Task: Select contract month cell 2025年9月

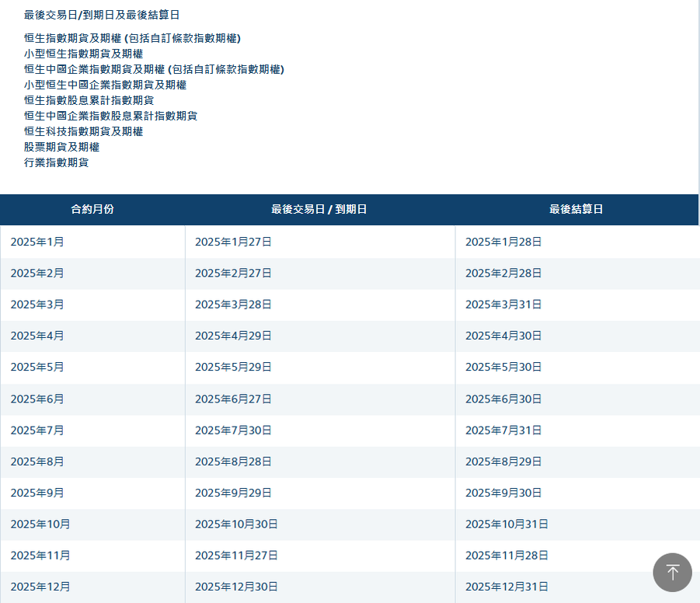Action: (92, 493)
